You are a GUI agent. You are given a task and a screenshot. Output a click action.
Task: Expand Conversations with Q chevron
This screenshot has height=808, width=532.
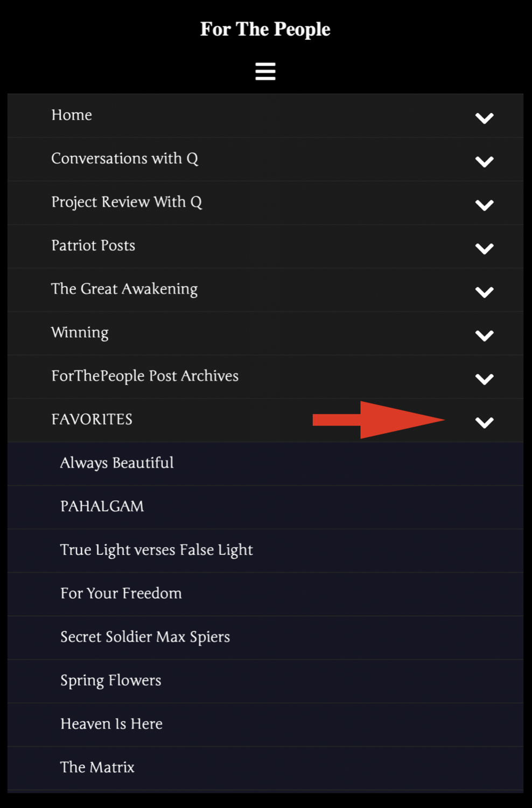click(x=484, y=162)
